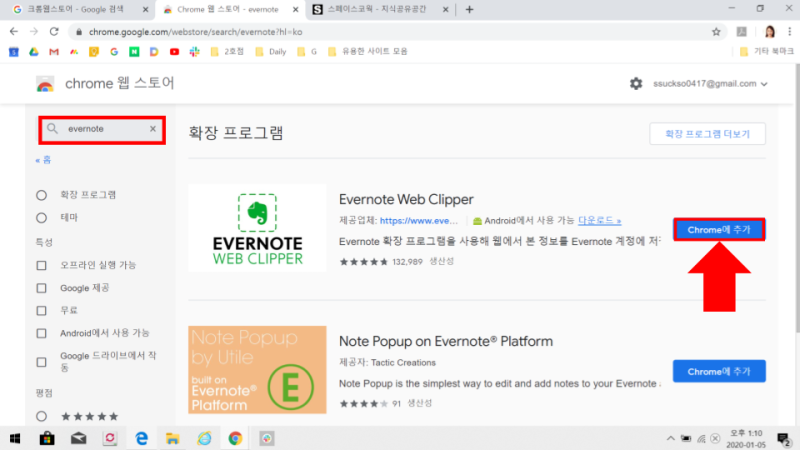Image resolution: width=800 pixels, height=450 pixels.
Task: Open the Evernote Web Clipper title
Action: click(406, 199)
